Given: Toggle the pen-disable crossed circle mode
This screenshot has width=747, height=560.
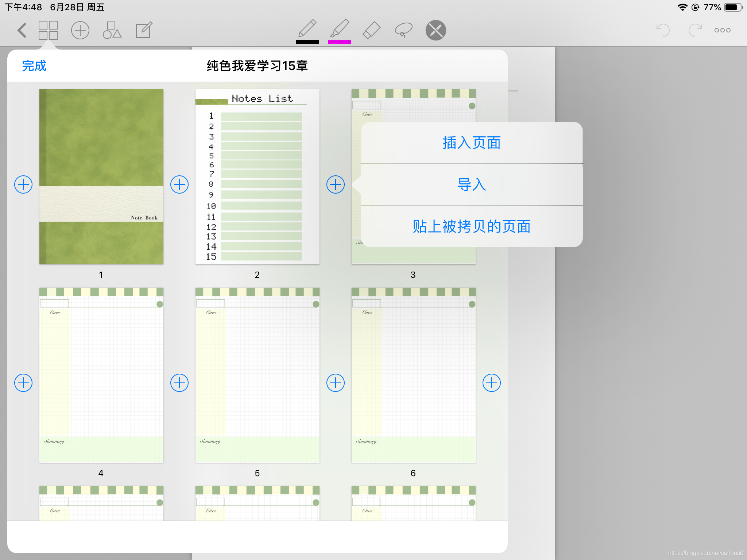Looking at the screenshot, I should click(436, 30).
